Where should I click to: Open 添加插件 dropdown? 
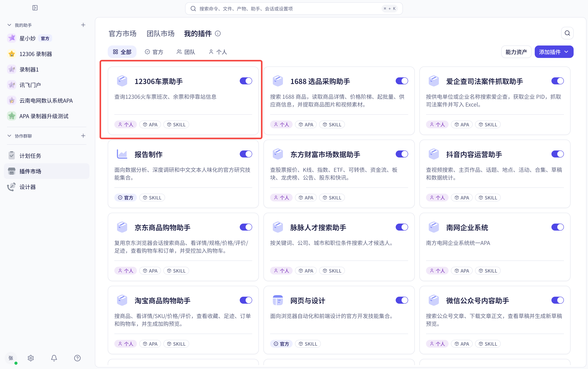[x=554, y=52]
